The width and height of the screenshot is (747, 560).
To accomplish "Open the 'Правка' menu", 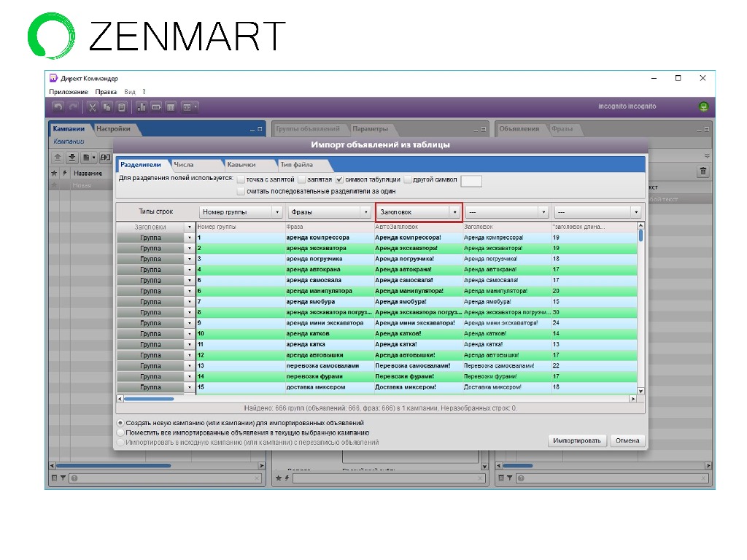I will [x=106, y=92].
